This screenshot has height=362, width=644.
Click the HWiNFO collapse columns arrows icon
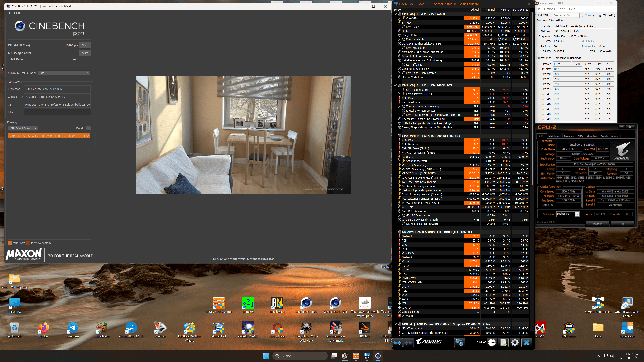click(409, 343)
